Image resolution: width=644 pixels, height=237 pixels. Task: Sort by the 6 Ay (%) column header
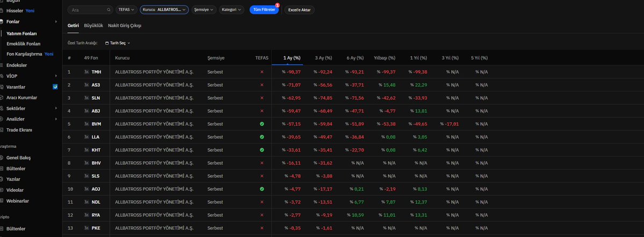(355, 58)
